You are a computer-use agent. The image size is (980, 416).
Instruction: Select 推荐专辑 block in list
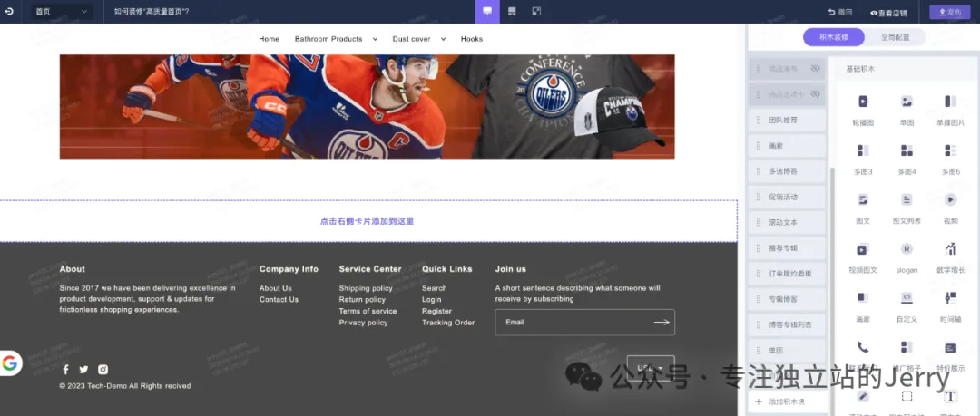787,248
